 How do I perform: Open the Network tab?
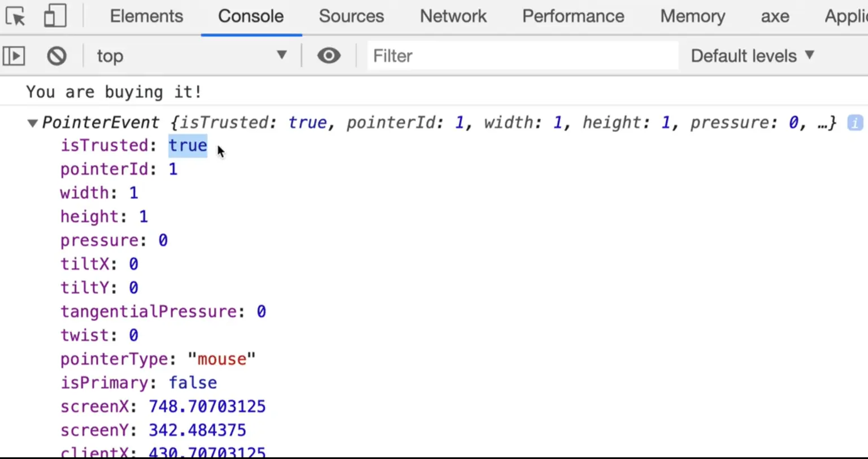point(453,16)
